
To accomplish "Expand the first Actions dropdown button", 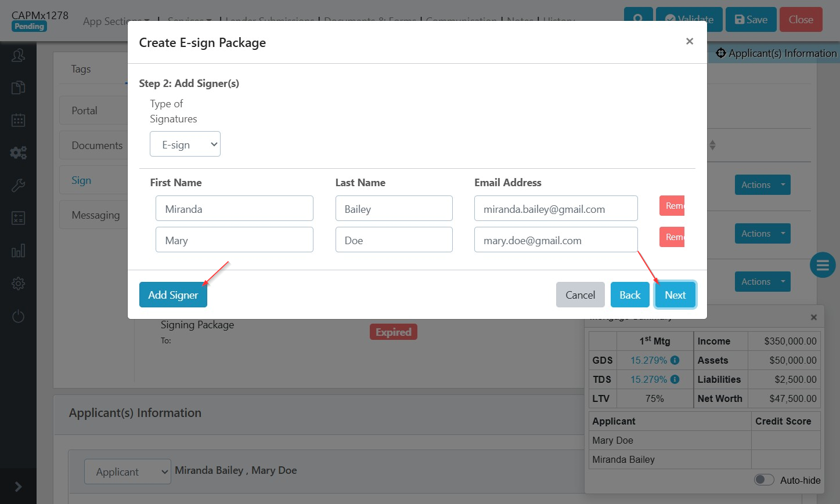I will pyautogui.click(x=762, y=185).
